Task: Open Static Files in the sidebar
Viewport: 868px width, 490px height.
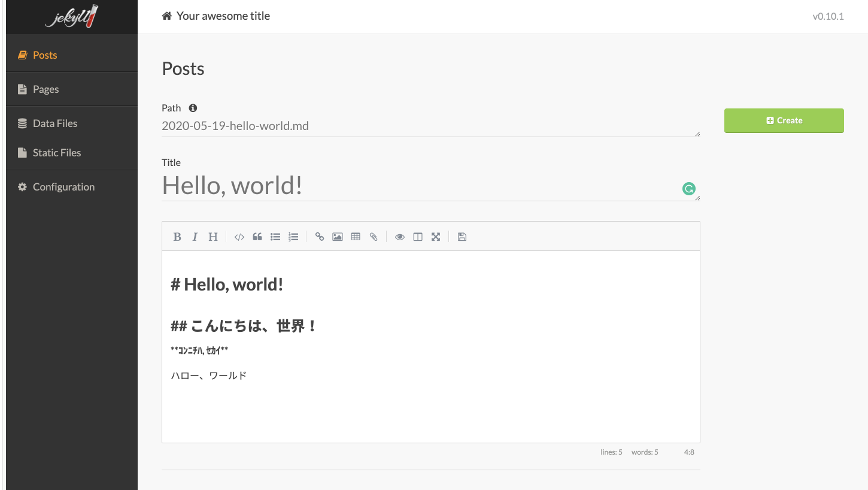Action: [72, 153]
